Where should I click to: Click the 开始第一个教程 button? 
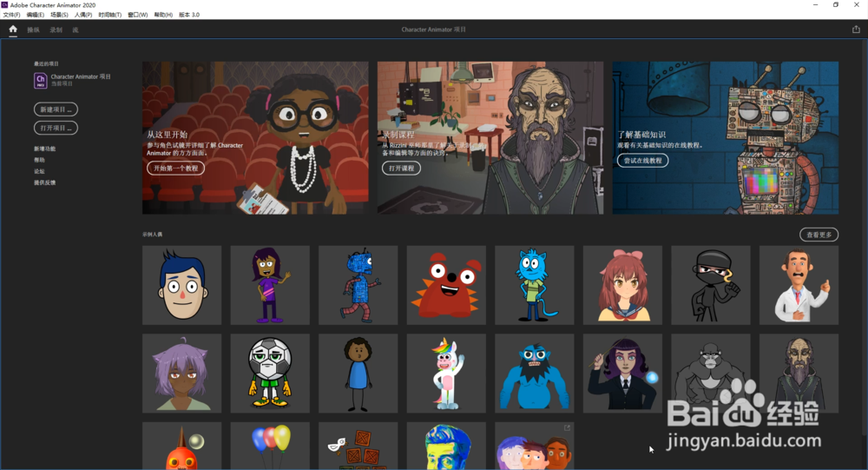[175, 168]
